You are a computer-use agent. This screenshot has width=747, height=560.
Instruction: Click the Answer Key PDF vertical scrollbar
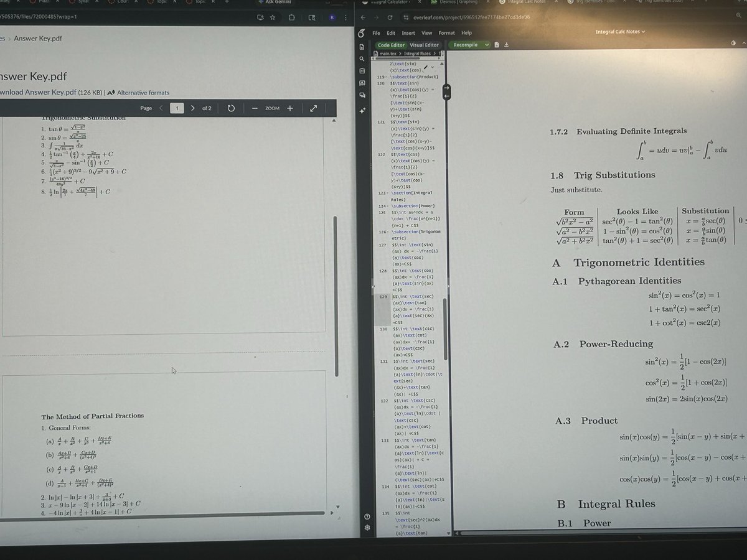click(337, 296)
